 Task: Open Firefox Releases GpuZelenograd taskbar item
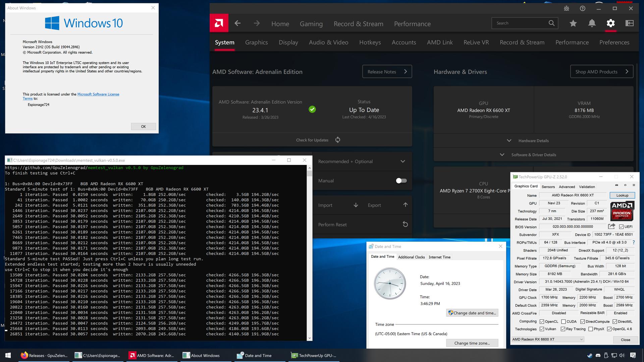(x=44, y=355)
